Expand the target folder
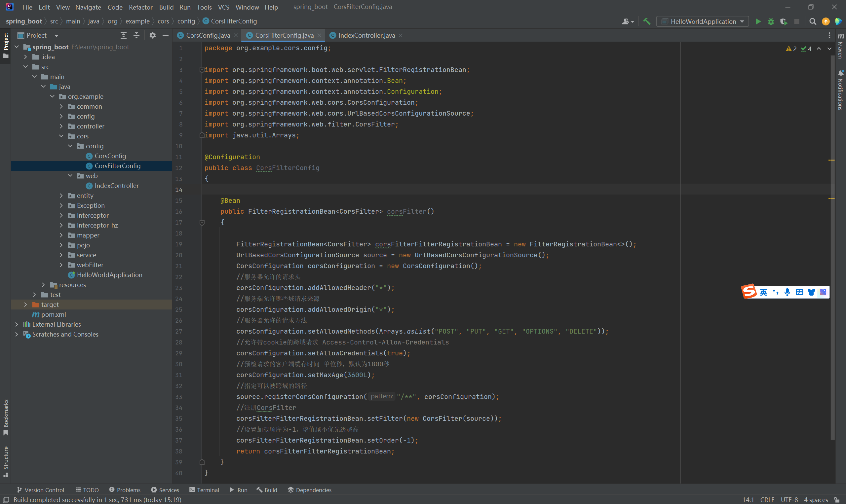 [x=25, y=305]
